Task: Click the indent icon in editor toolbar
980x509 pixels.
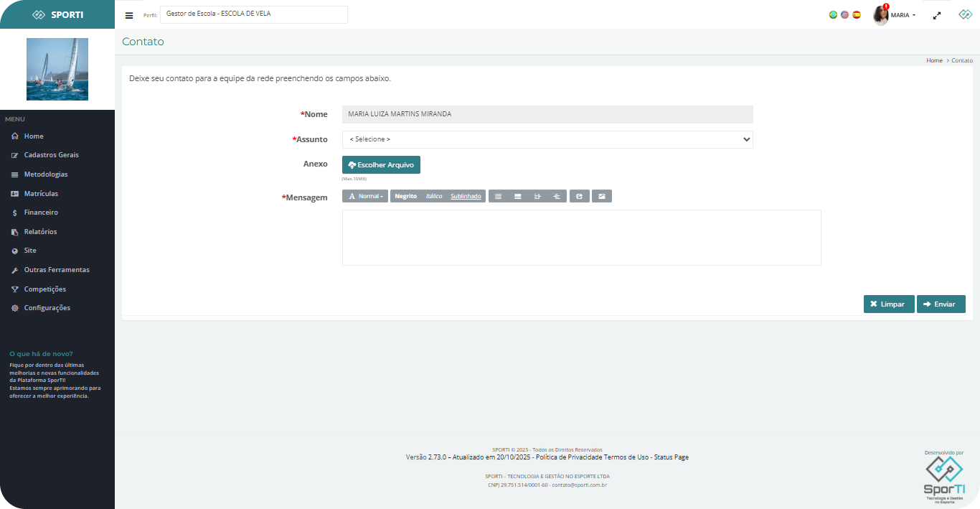Action: click(x=537, y=196)
